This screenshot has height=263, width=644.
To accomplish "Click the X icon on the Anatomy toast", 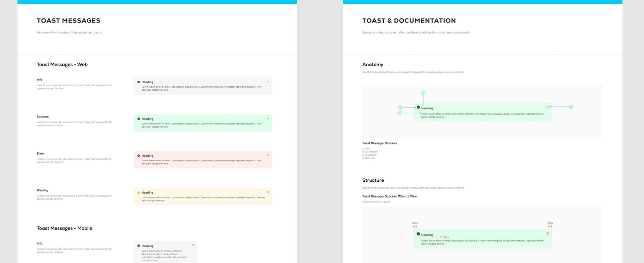I will pyautogui.click(x=548, y=107).
